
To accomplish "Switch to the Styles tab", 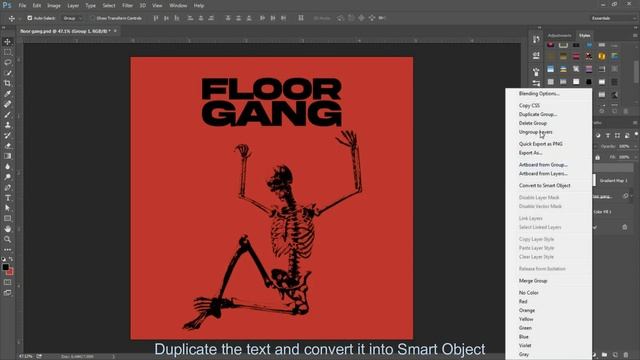I will [584, 36].
